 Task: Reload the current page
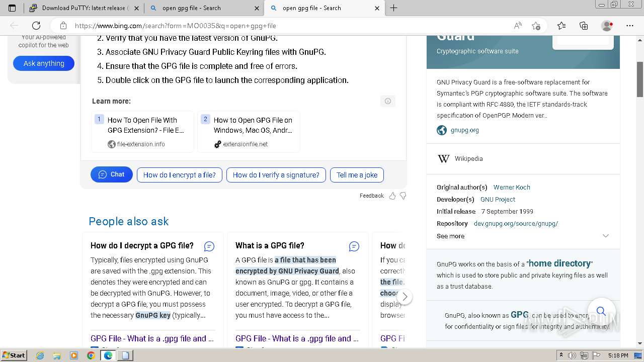(36, 26)
